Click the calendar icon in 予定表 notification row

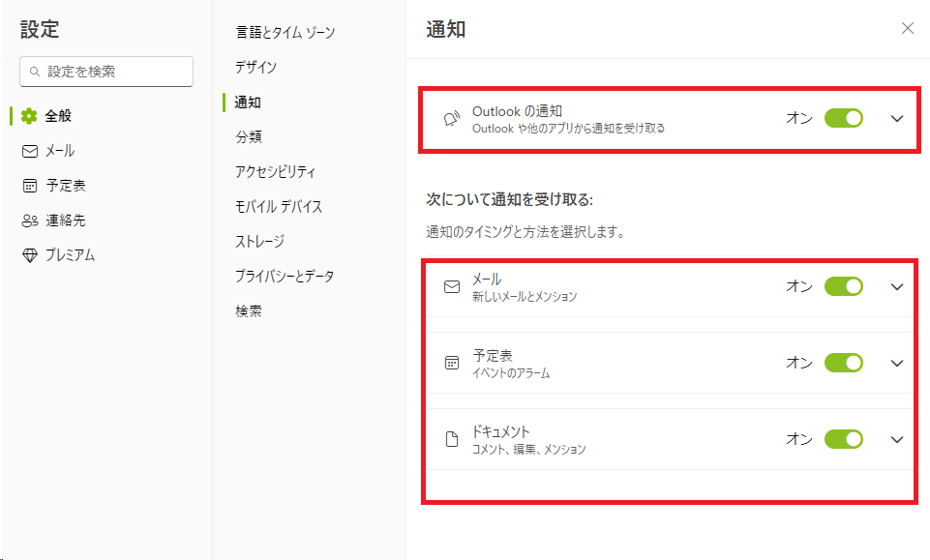click(451, 363)
